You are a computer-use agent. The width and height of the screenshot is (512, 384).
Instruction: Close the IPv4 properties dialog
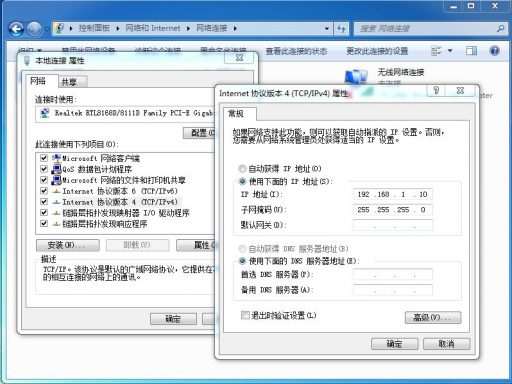tap(460, 90)
